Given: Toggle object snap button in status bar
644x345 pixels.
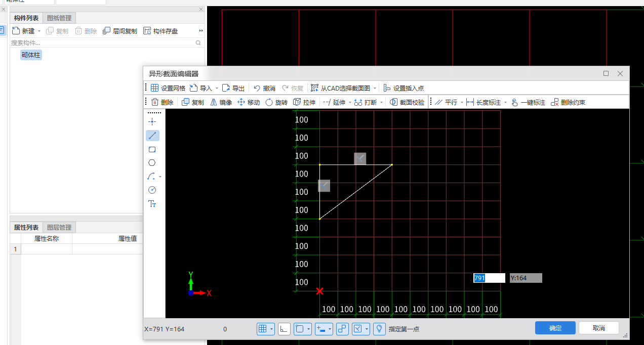Looking at the screenshot, I should coord(299,329).
